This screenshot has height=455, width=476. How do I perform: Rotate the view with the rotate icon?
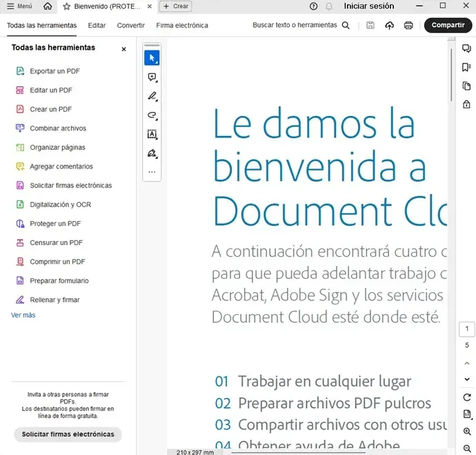pos(467,397)
